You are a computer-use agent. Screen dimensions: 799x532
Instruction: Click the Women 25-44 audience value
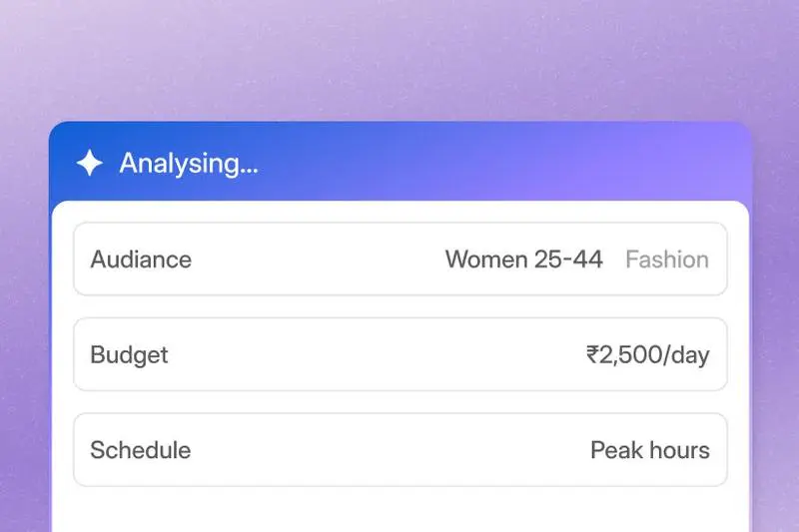tap(523, 260)
